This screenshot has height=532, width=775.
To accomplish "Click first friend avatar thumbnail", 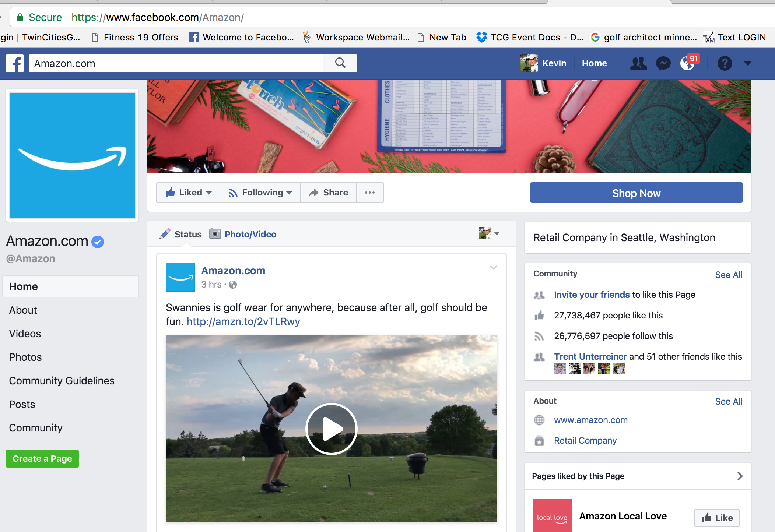I will (x=560, y=369).
